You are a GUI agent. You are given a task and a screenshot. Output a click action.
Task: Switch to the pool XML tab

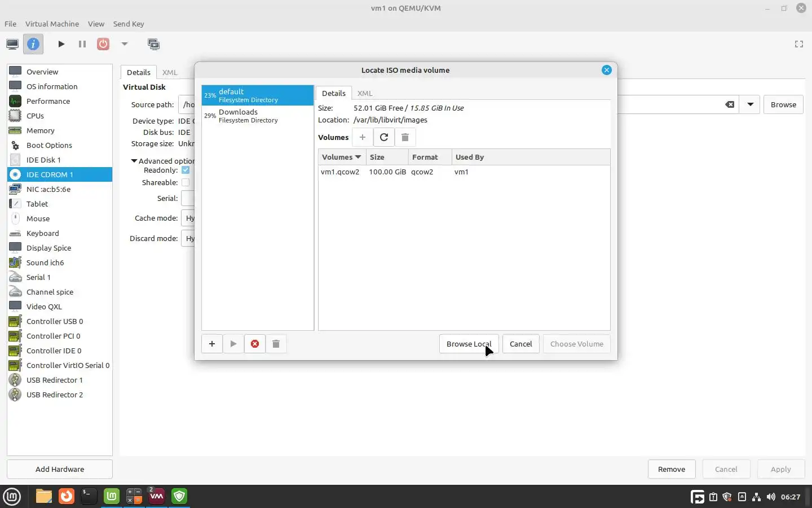[x=365, y=93]
